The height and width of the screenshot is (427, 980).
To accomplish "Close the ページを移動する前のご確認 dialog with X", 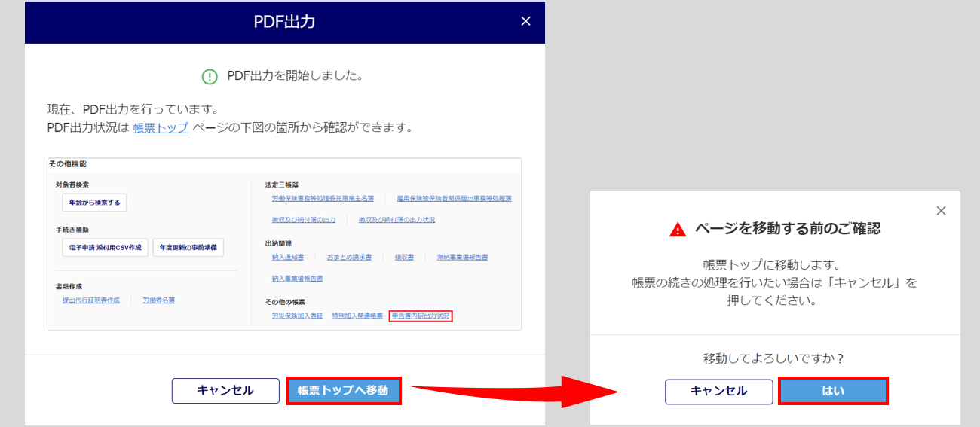I will click(x=941, y=211).
